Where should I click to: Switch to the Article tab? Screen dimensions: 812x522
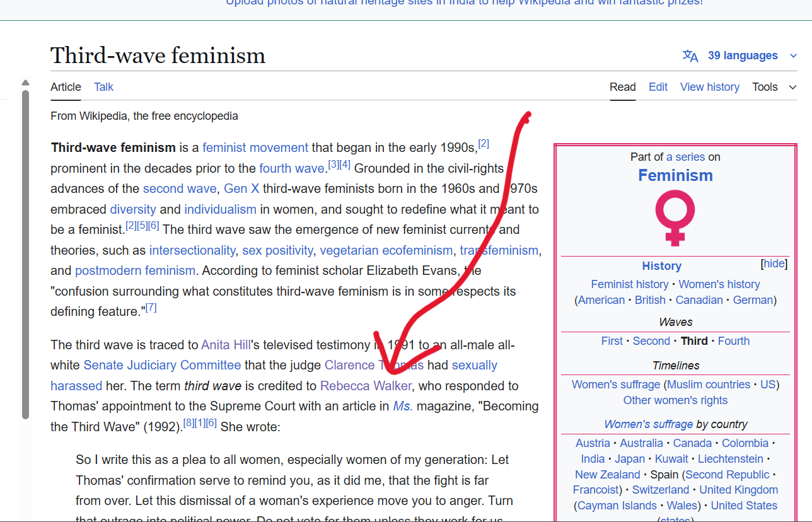(66, 87)
